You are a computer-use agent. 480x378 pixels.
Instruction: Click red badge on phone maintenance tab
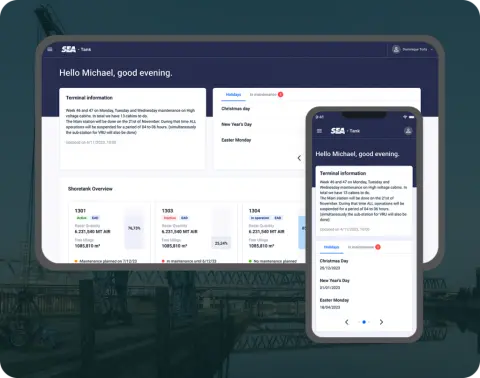tap(378, 247)
